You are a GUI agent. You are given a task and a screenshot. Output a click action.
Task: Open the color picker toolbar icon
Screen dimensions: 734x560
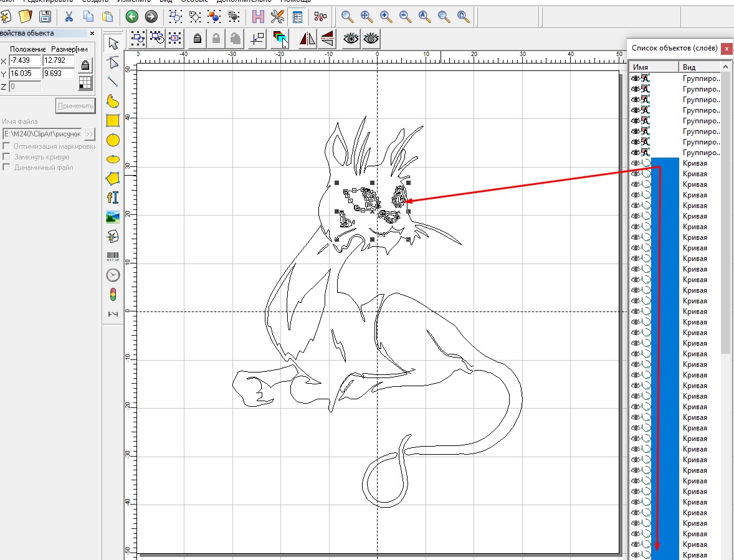[x=280, y=39]
